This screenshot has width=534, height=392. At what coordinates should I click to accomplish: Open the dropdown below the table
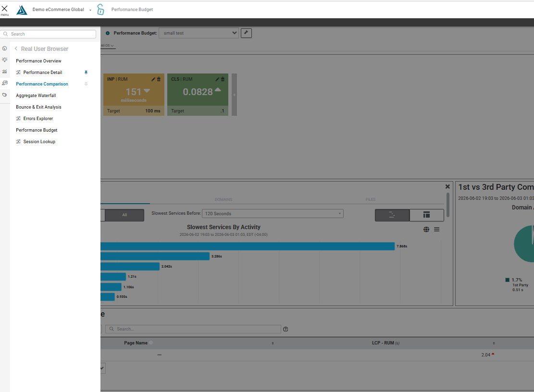pyautogui.click(x=102, y=368)
